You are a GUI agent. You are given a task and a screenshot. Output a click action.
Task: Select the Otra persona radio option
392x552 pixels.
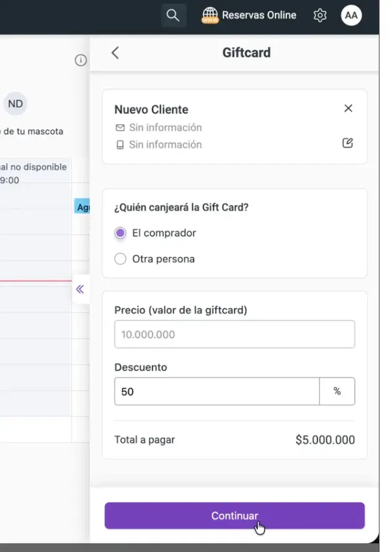pos(120,259)
